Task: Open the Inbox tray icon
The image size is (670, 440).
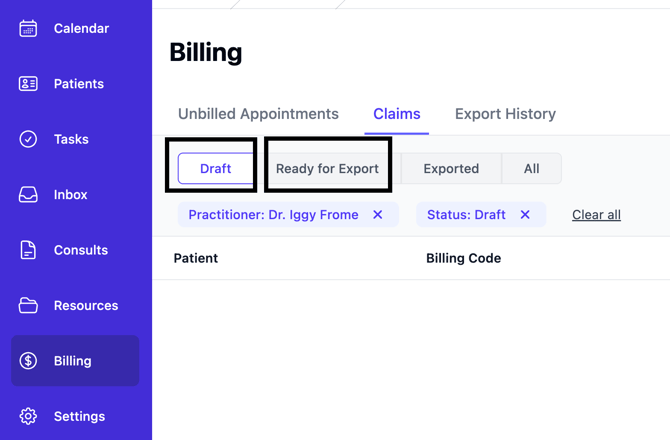Action: (28, 195)
